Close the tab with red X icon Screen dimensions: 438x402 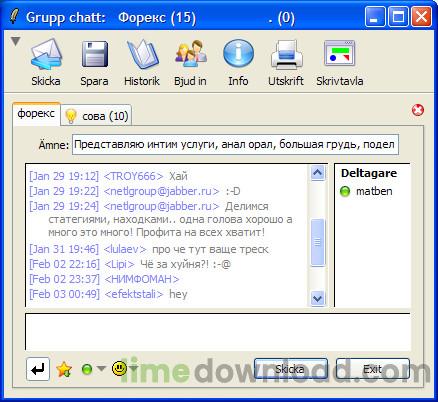click(418, 110)
